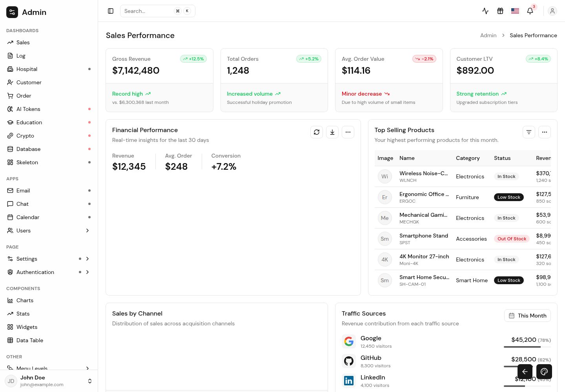Click the Wireless Noise-C... product name
Viewport: 565px width, 392px height.
pos(424,173)
